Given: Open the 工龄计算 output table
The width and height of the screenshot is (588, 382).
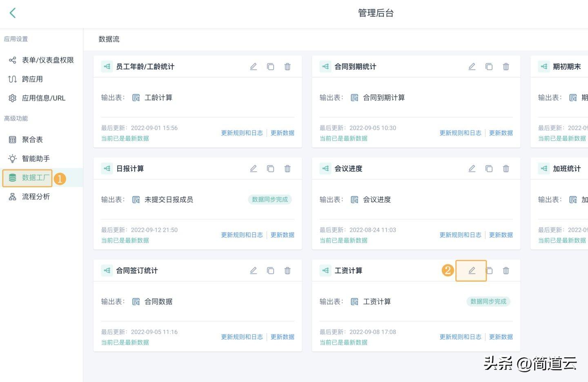Looking at the screenshot, I should click(152, 98).
